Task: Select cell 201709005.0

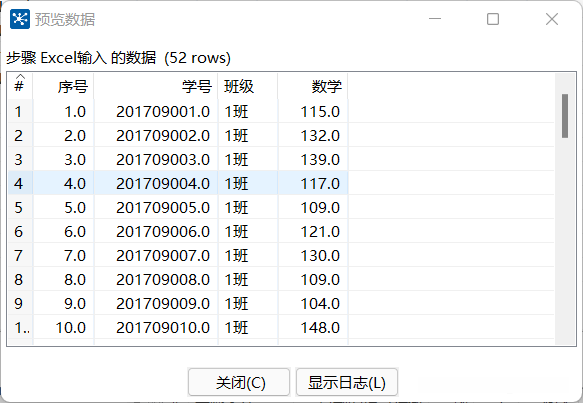Action: [x=156, y=207]
